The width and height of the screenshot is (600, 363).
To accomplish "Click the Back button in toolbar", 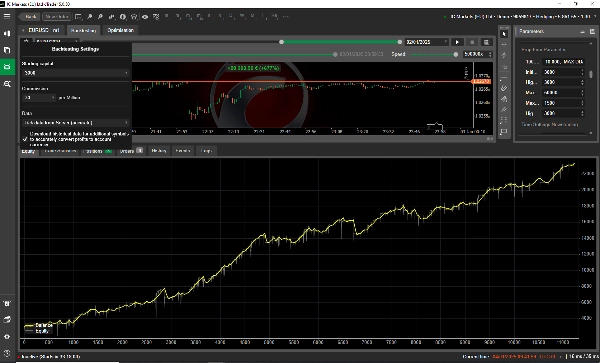I will point(29,17).
